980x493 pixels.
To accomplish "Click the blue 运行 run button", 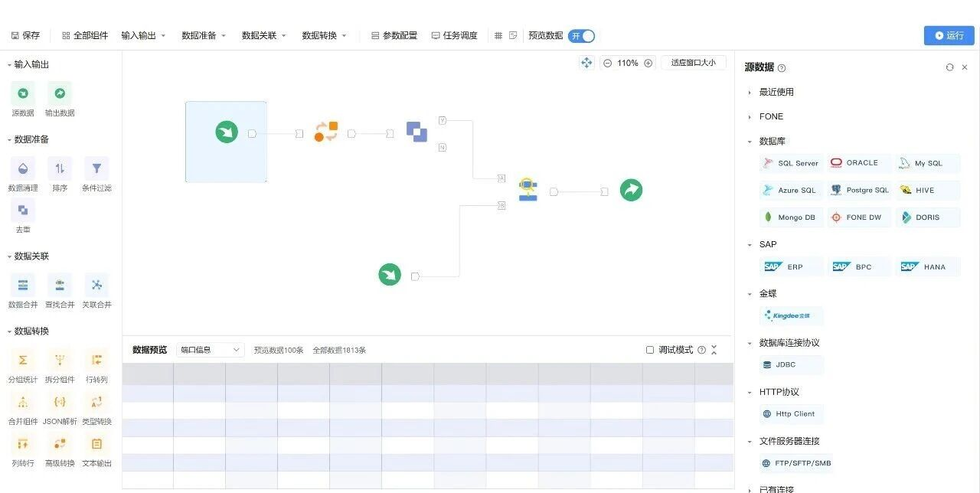I will [949, 36].
